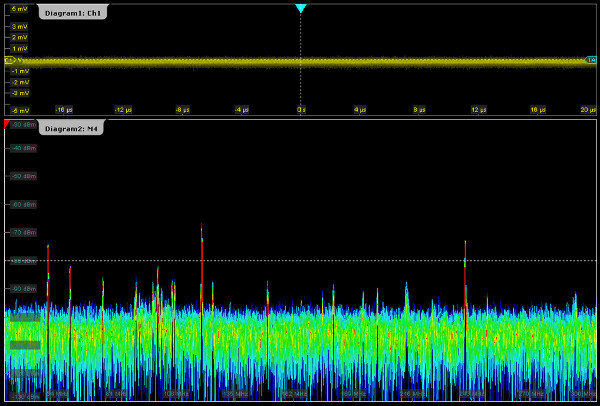600x406 pixels.
Task: Click the 12 µs time axis label
Action: pos(478,110)
